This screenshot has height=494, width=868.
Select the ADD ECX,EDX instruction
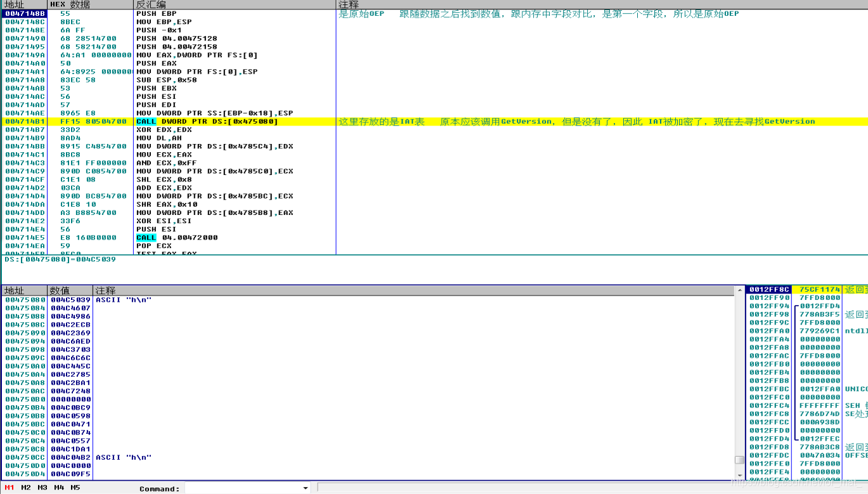tap(164, 188)
